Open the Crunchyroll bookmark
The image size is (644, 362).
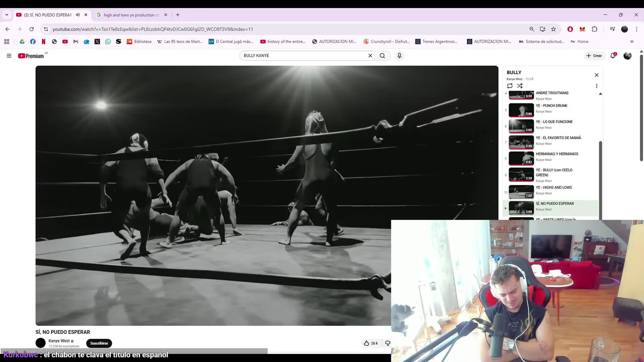[386, 42]
